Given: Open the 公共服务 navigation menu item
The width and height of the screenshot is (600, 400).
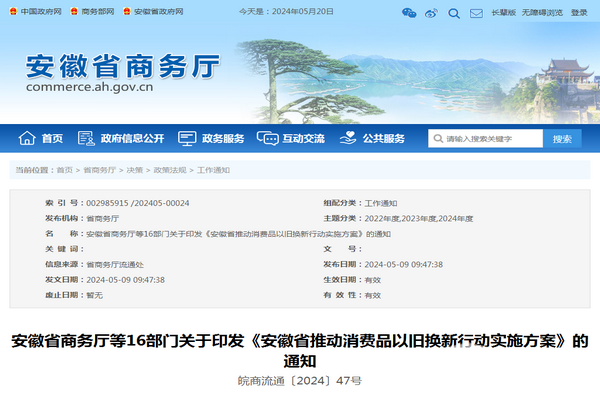Looking at the screenshot, I should [383, 139].
